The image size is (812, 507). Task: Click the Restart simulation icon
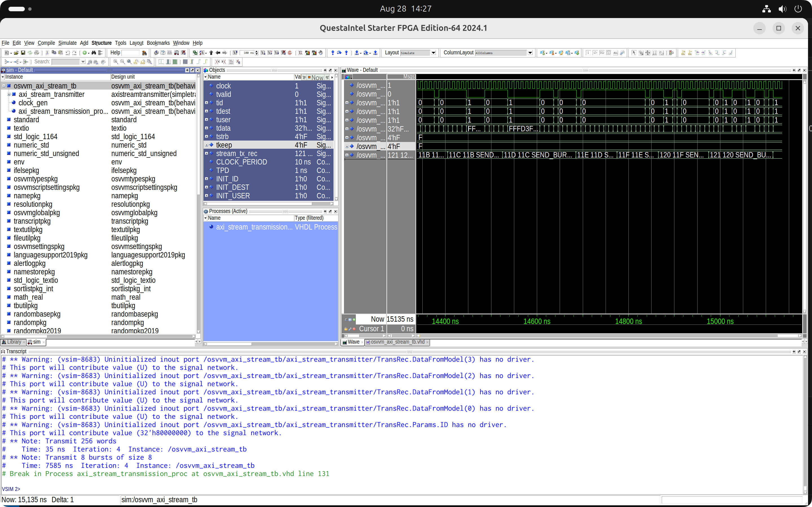pyautogui.click(x=235, y=53)
